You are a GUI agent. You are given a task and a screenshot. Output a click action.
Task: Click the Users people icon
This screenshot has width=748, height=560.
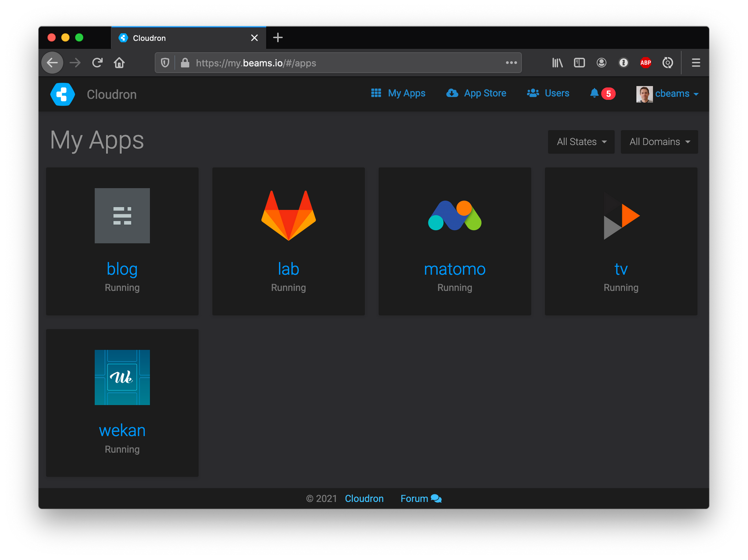pyautogui.click(x=533, y=93)
